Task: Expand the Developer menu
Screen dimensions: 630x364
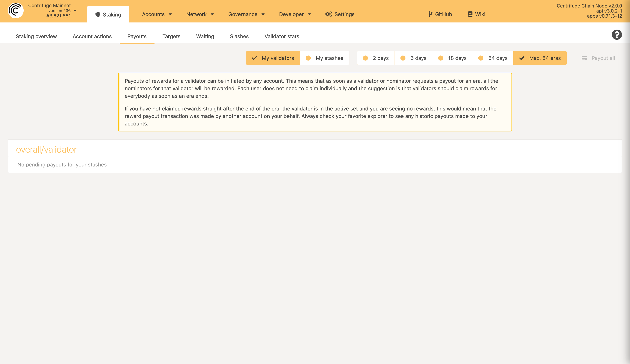Action: [x=295, y=14]
